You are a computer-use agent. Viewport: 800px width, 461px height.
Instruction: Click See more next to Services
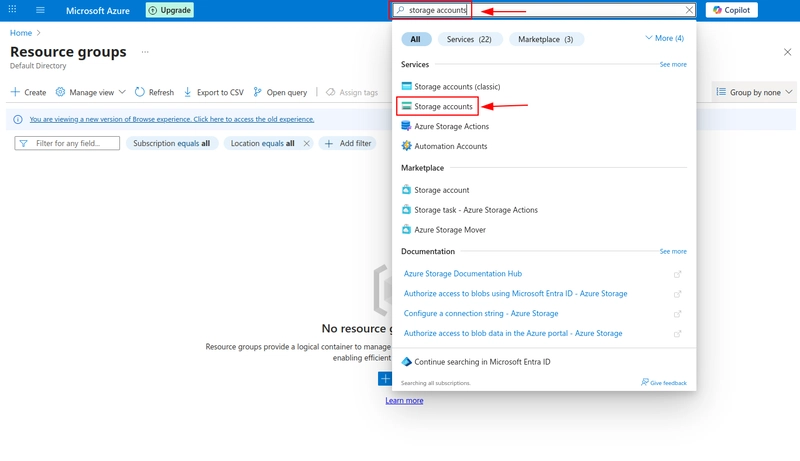click(673, 64)
